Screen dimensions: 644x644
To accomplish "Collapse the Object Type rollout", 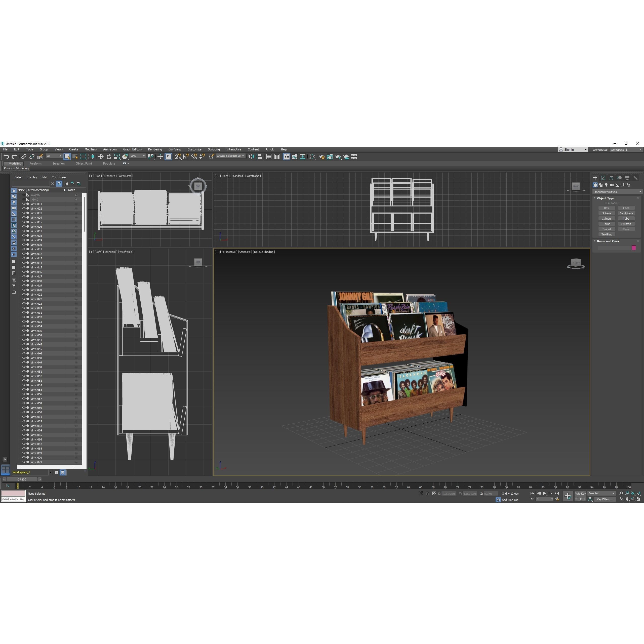I will coord(595,198).
